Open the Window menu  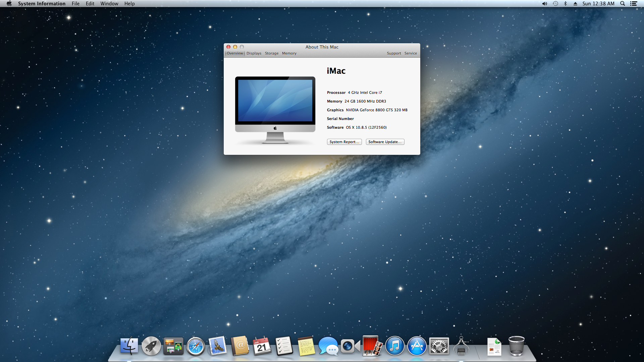coord(109,4)
